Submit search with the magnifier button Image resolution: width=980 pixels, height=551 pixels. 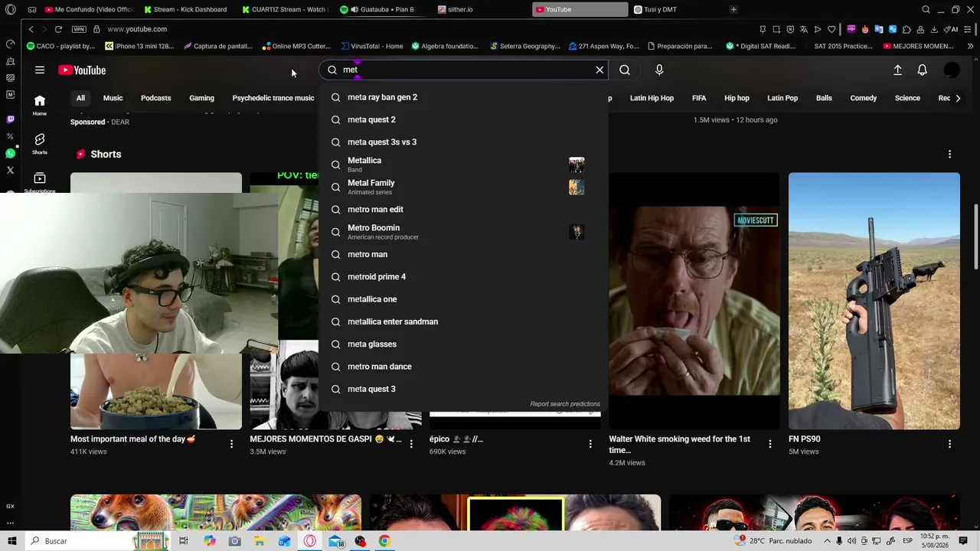(625, 70)
